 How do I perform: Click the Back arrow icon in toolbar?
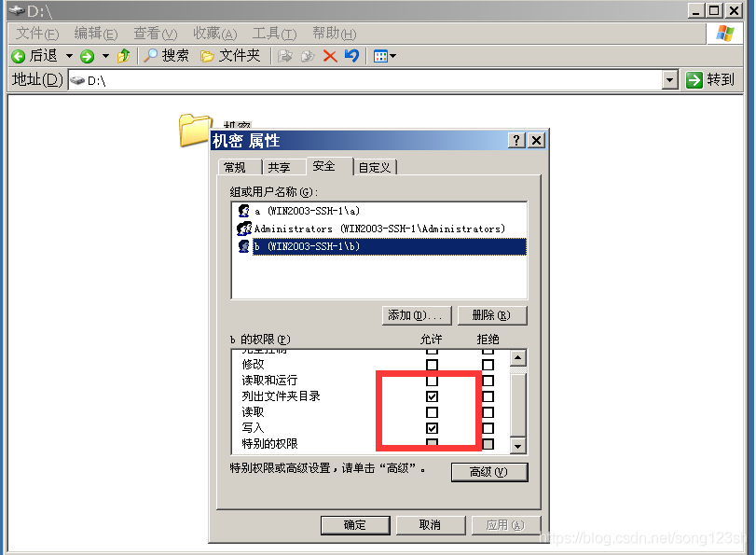pos(19,57)
